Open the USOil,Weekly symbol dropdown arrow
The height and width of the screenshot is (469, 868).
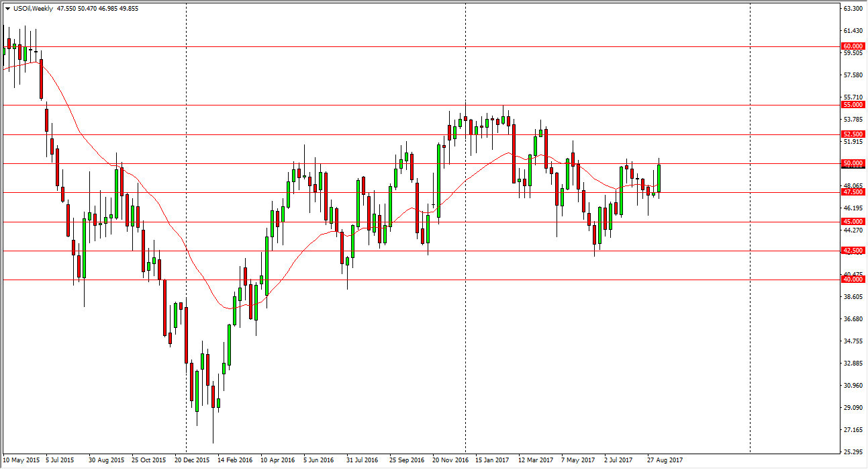click(x=7, y=9)
